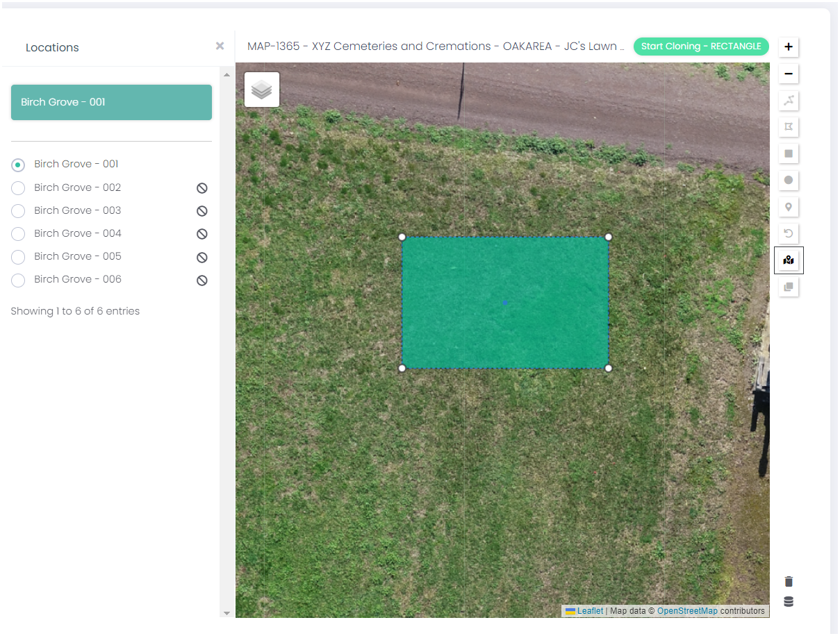Click the bottom-left handle of the green rectangle
This screenshot has width=840, height=636.
tap(402, 368)
